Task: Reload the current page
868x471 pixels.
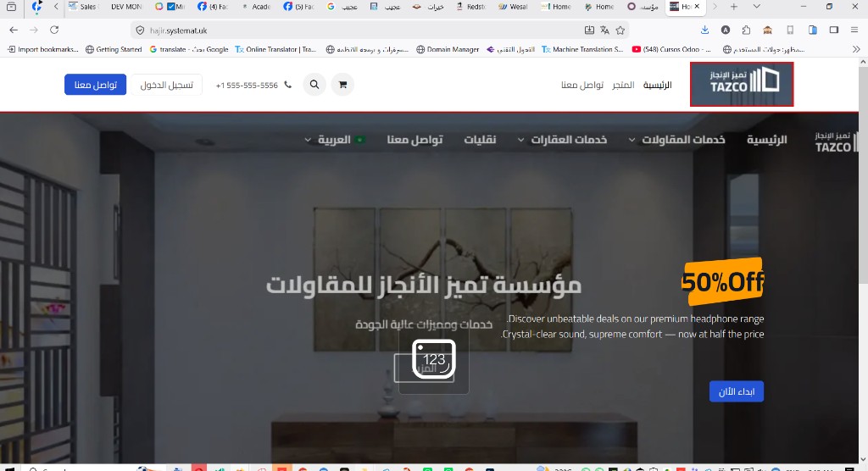Action: (x=54, y=30)
